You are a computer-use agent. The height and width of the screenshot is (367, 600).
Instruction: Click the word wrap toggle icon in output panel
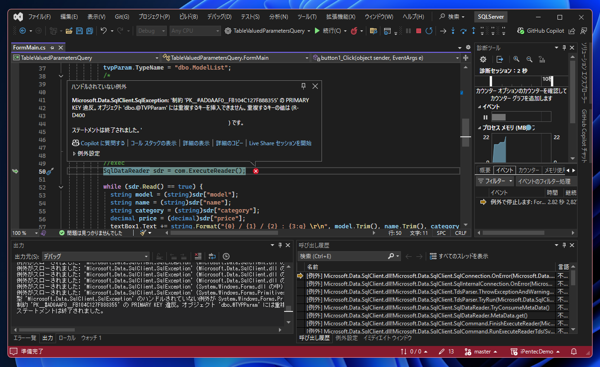tap(212, 256)
